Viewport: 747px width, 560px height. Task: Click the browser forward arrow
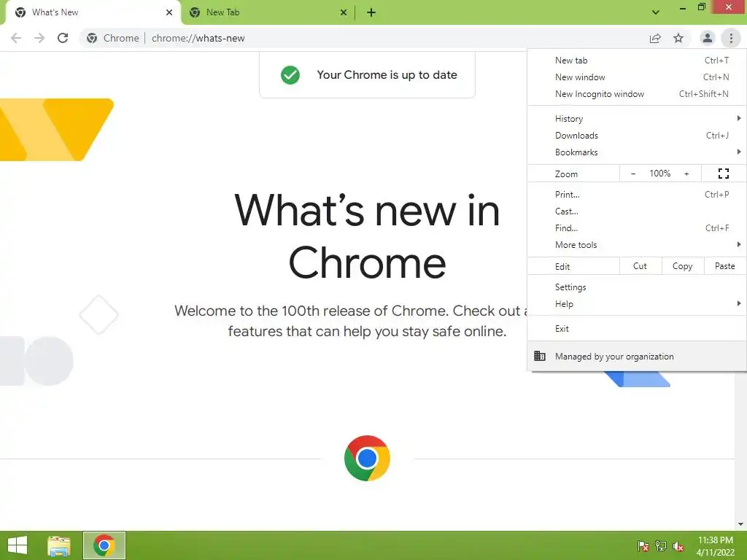coord(39,38)
